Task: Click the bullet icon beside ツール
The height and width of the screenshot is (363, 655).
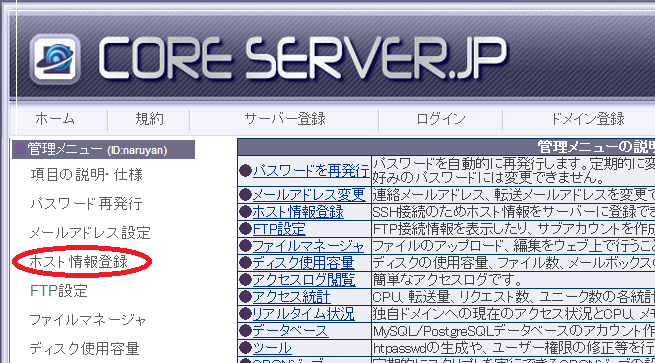Action: tap(245, 348)
